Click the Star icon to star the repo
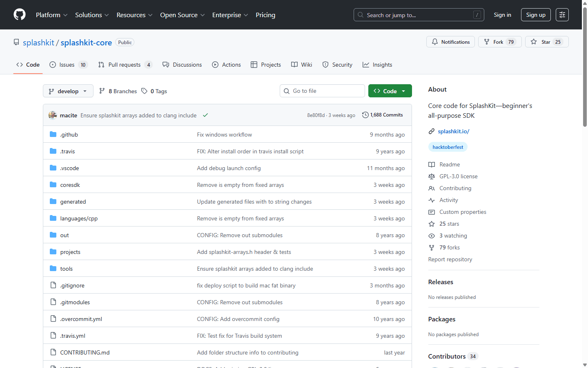Image resolution: width=588 pixels, height=368 pixels. [x=534, y=41]
